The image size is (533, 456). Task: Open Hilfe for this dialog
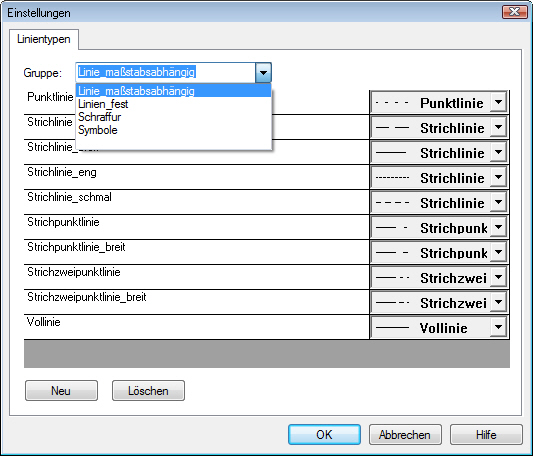[486, 435]
